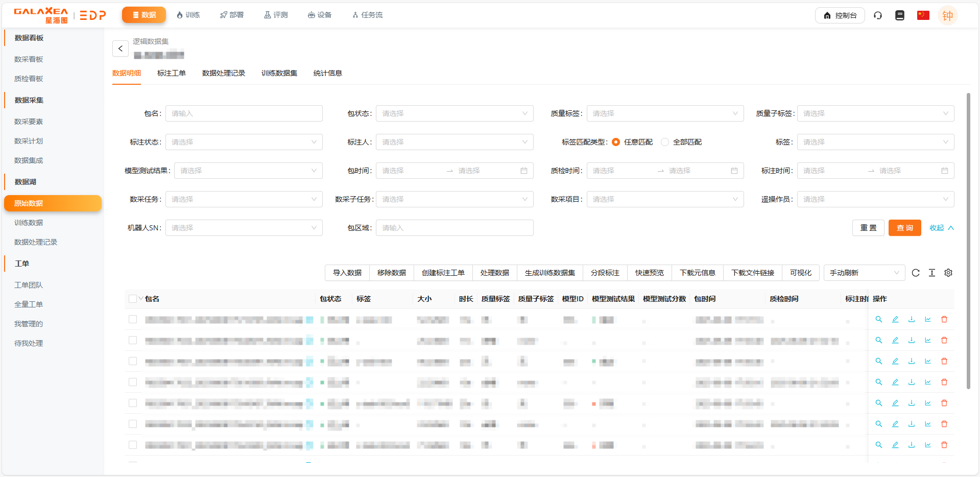Switch to the 标注工单 tab
This screenshot has width=980, height=477.
(172, 73)
